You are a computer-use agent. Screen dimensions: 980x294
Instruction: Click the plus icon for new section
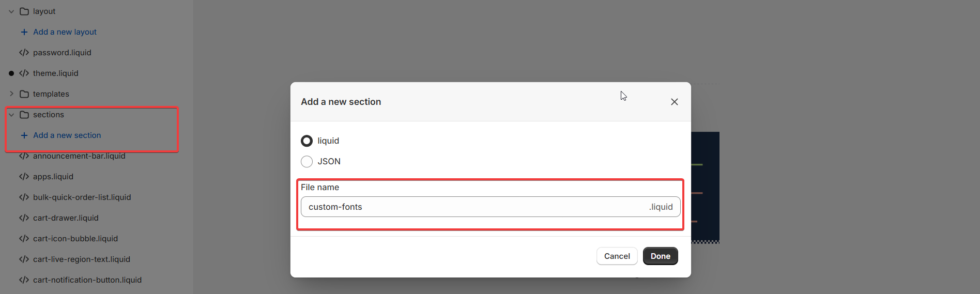24,135
